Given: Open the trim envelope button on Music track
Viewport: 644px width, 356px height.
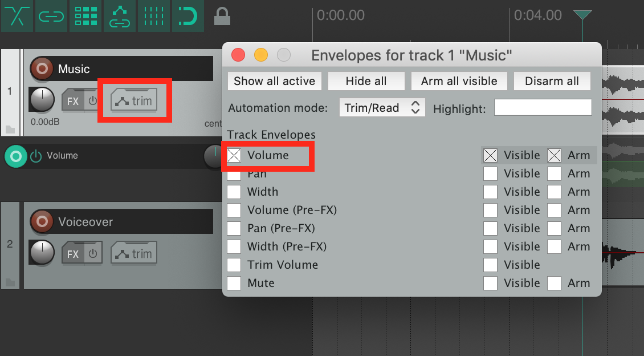Looking at the screenshot, I should 134,100.
